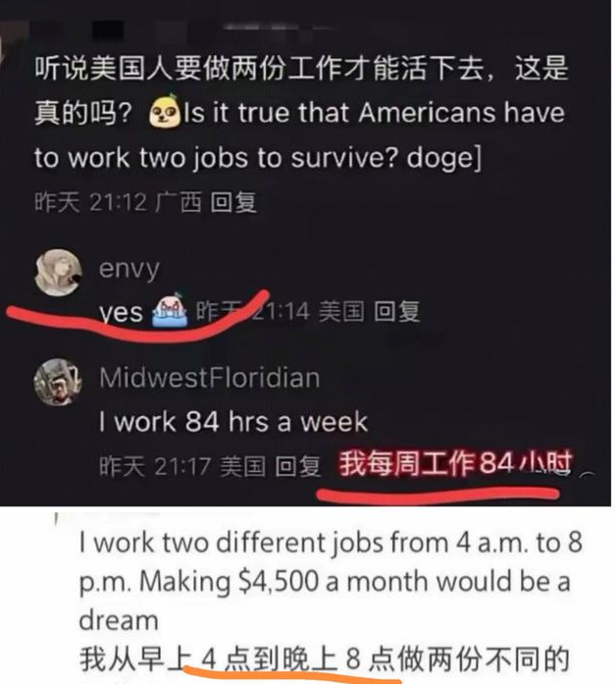This screenshot has width=616, height=684.
Task: Select the "I work two different jobs" comment
Action: coord(331,581)
